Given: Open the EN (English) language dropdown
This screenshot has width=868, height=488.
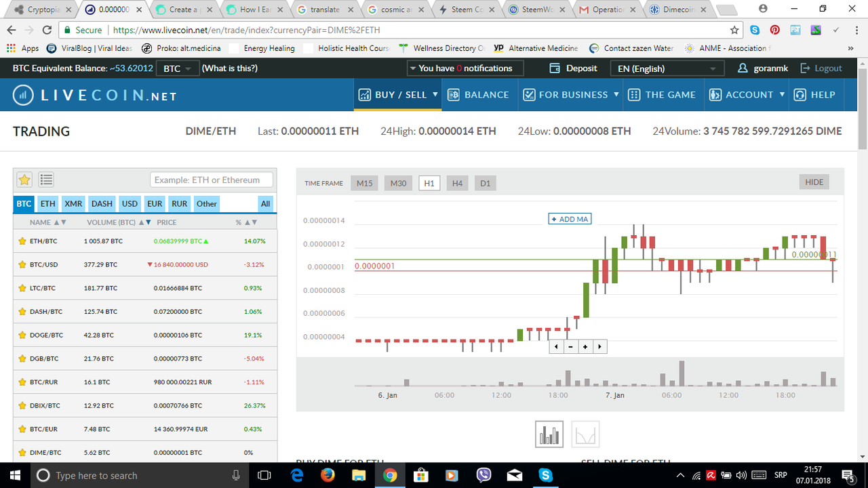Looking at the screenshot, I should click(x=667, y=68).
